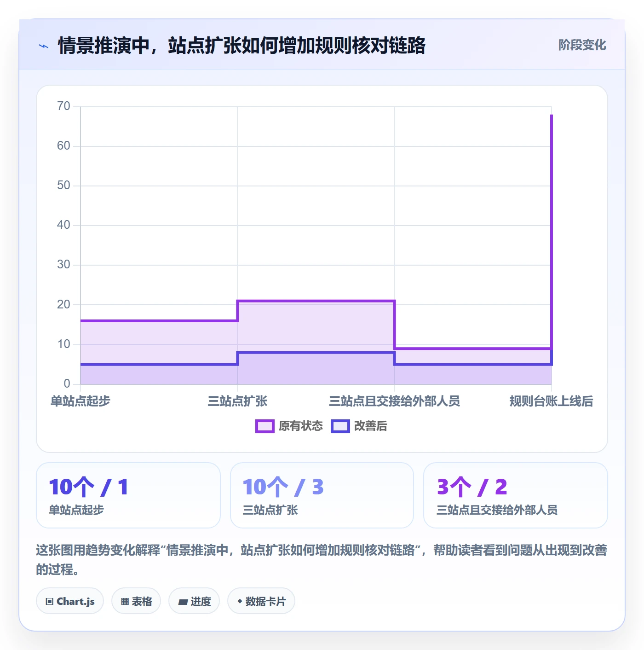Click the lightning bolt icon beside the title
Viewport: 644px width, 650px height.
pos(43,46)
